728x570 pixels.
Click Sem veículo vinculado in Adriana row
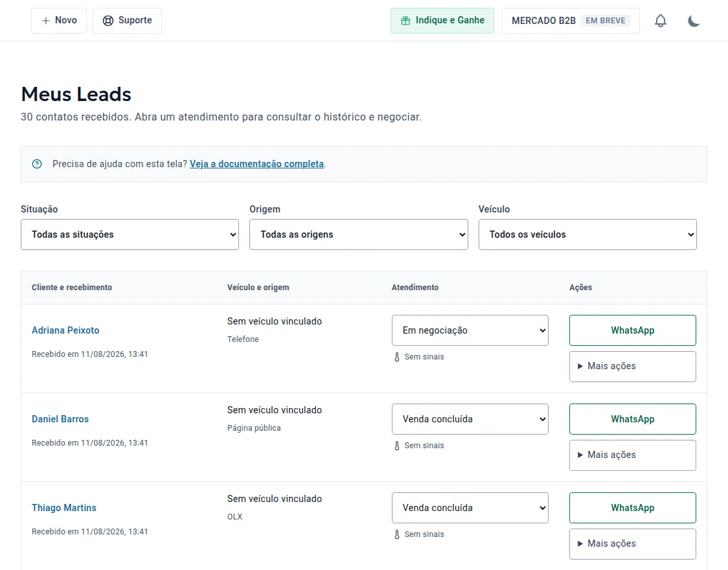tap(275, 321)
